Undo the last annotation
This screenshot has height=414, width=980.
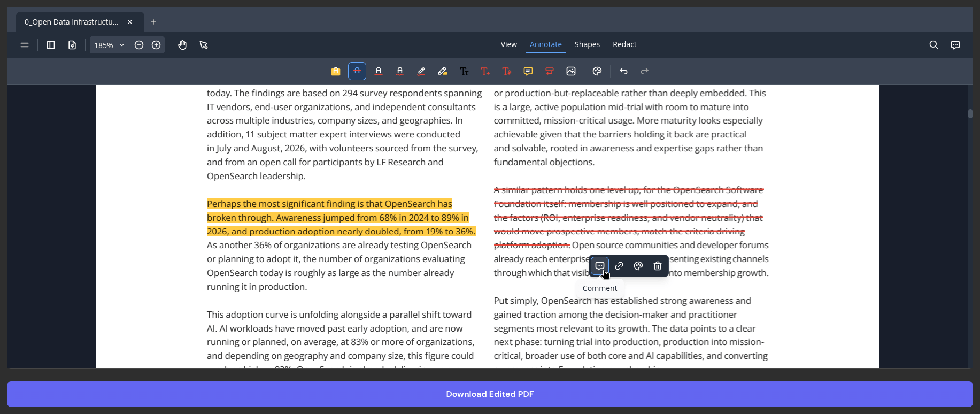click(623, 71)
